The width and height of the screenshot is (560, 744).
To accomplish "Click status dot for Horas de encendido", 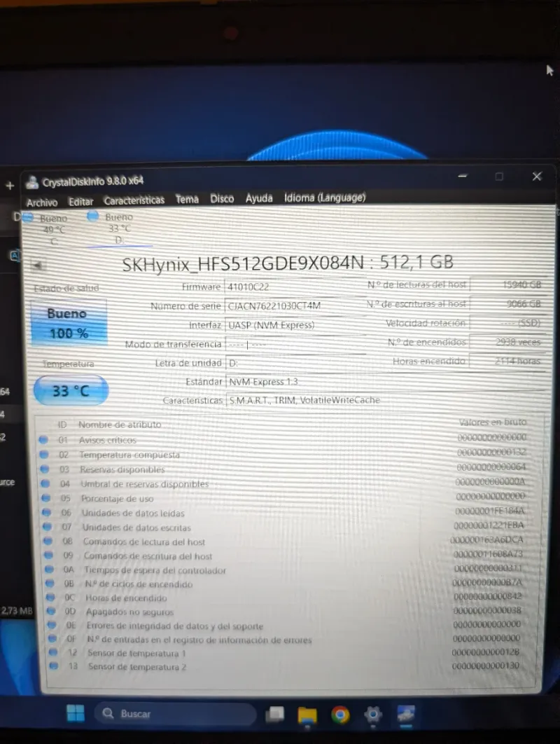I will pyautogui.click(x=50, y=598).
